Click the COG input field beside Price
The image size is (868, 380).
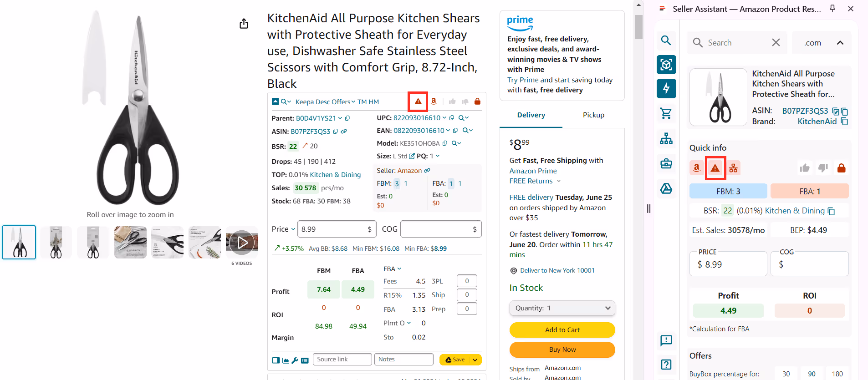[436, 229]
